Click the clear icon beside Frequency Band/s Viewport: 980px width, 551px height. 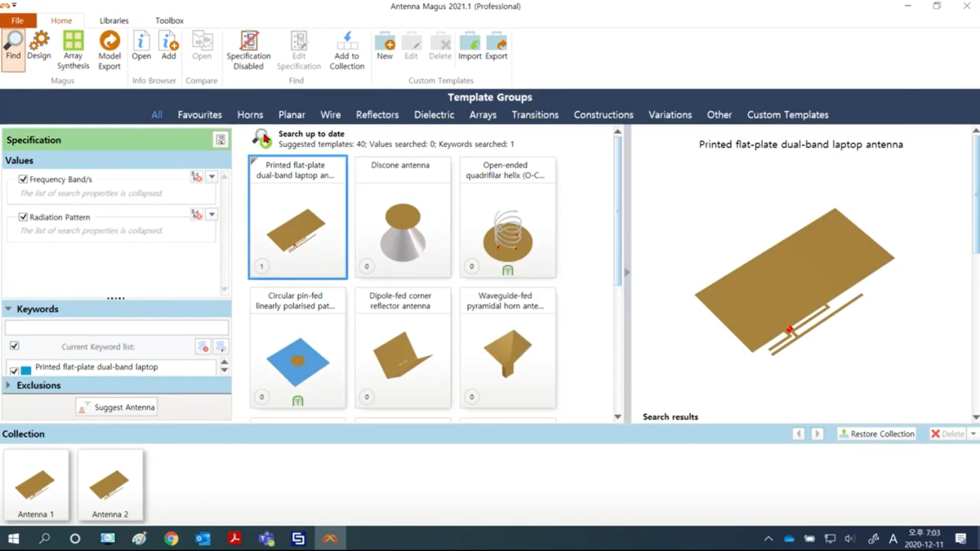click(197, 177)
